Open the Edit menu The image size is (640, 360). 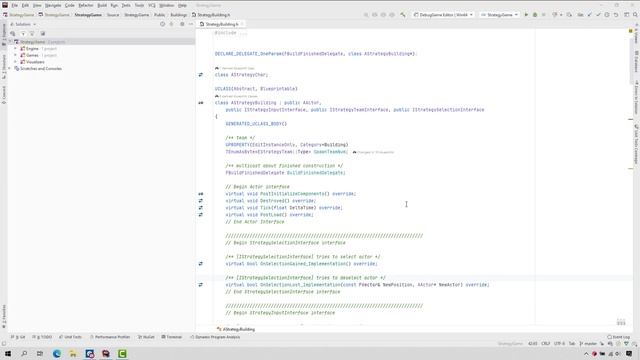pos(25,5)
